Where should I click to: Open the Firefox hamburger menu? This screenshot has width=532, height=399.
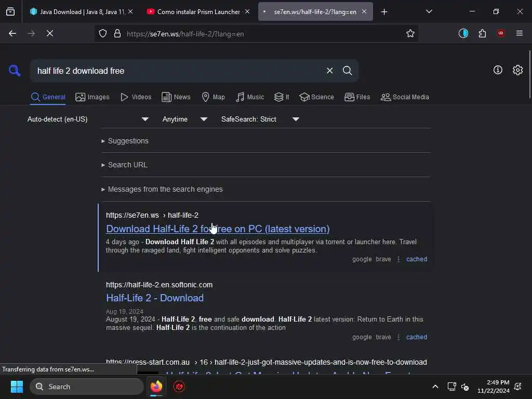(519, 33)
